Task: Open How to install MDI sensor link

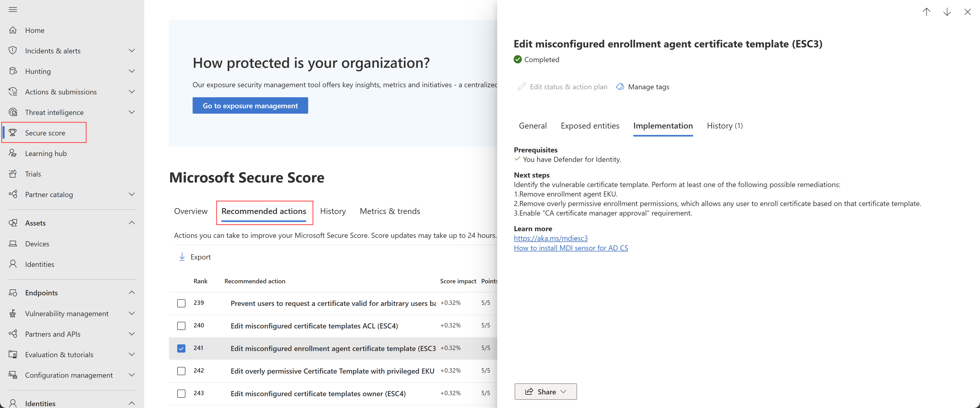Action: point(571,248)
